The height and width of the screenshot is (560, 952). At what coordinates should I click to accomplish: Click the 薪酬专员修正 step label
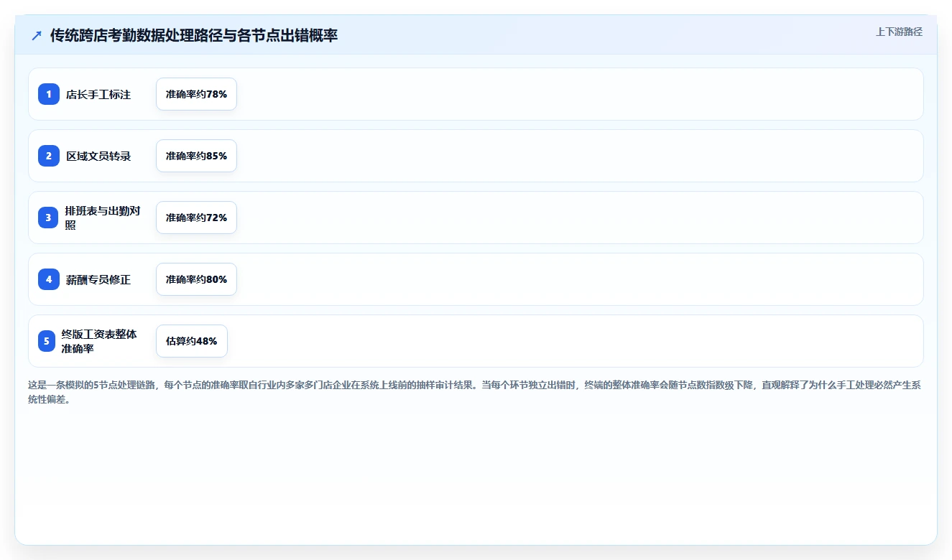tap(98, 279)
